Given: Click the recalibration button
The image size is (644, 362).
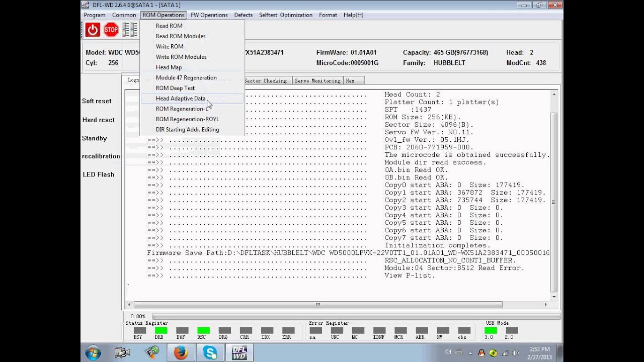Looking at the screenshot, I should pos(101,156).
